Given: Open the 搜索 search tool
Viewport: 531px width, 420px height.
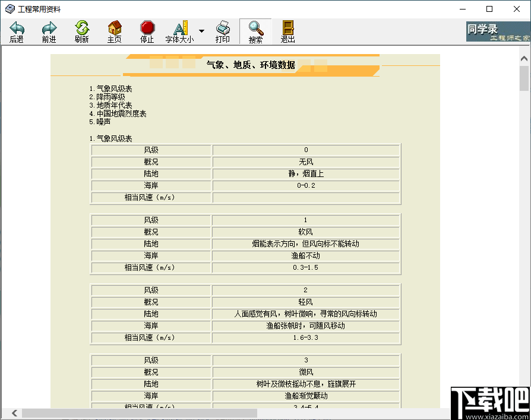Looking at the screenshot, I should pyautogui.click(x=255, y=32).
